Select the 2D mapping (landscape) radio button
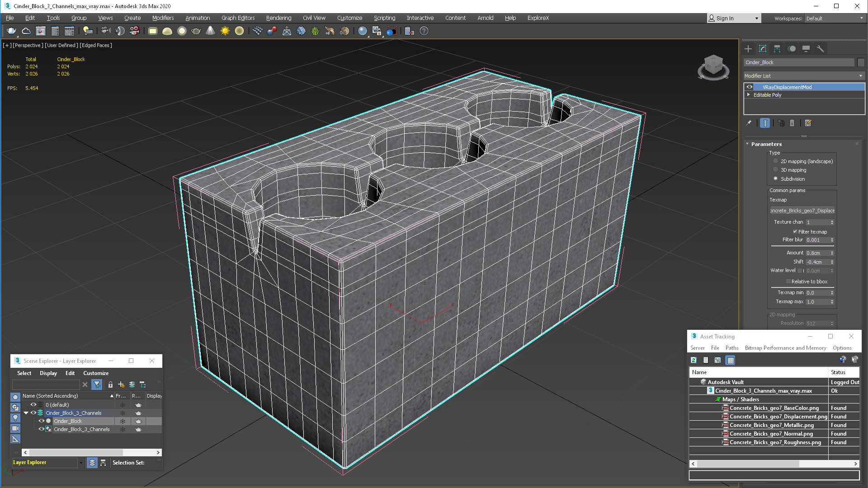The height and width of the screenshot is (488, 868). tap(776, 161)
